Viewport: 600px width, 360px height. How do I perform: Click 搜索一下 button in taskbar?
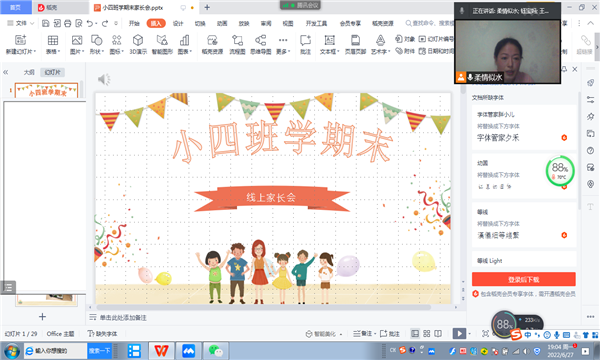click(99, 350)
